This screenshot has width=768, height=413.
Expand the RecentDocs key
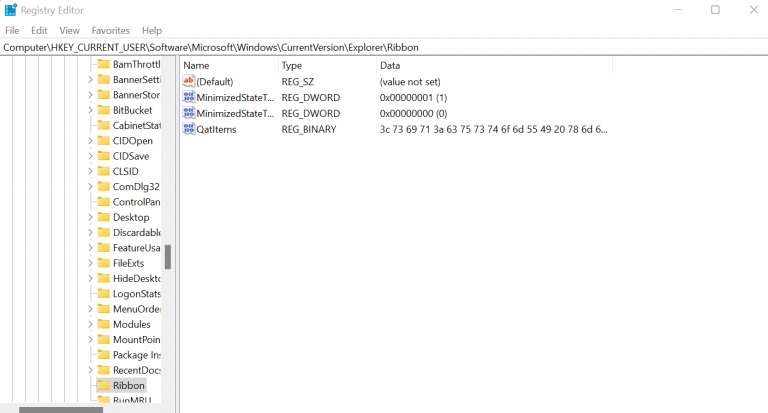tap(90, 370)
